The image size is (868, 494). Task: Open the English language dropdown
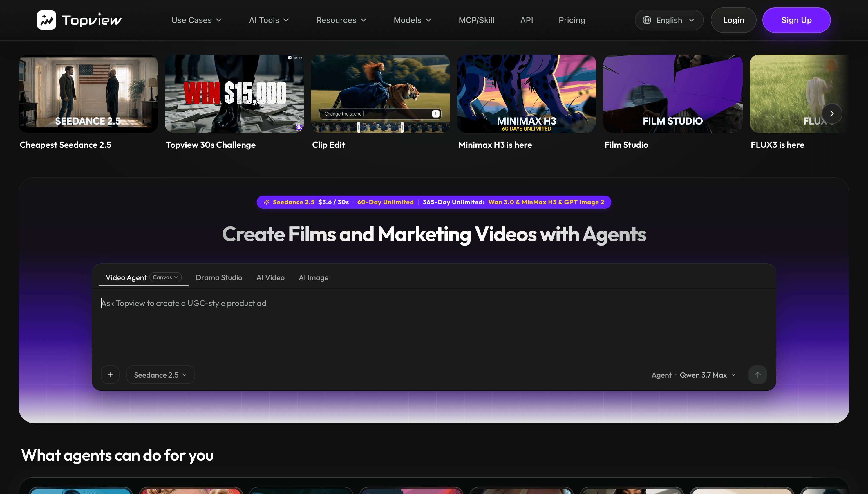coord(669,20)
